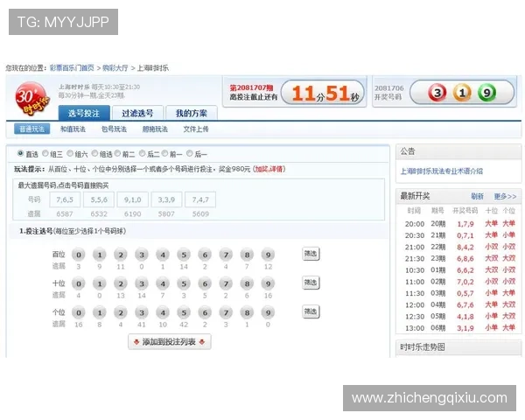Pick ball 9 in 个位 row
Viewport: 525px width, 420px height.
pyautogui.click(x=268, y=313)
